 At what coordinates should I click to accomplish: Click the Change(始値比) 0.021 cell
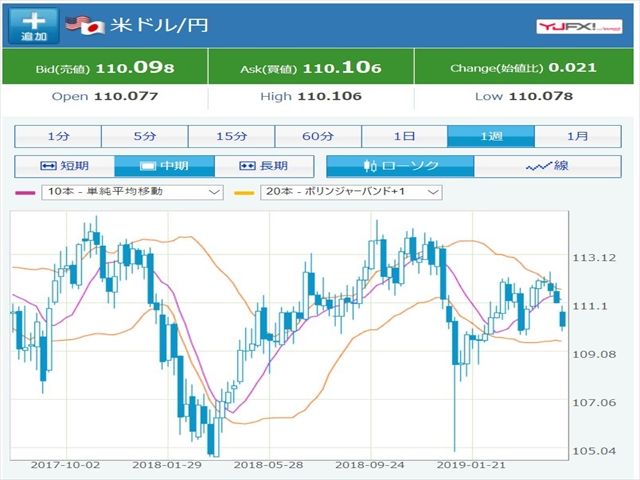(x=524, y=67)
